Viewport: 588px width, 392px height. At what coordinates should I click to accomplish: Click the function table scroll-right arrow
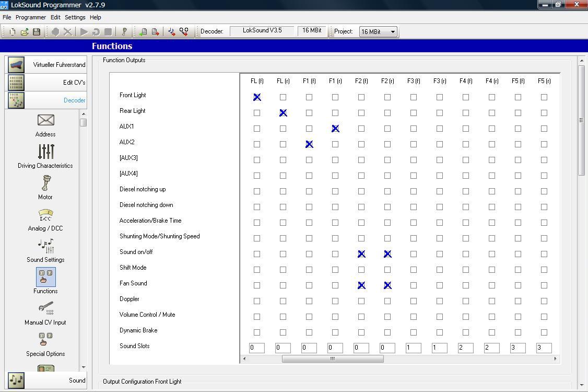(556, 359)
